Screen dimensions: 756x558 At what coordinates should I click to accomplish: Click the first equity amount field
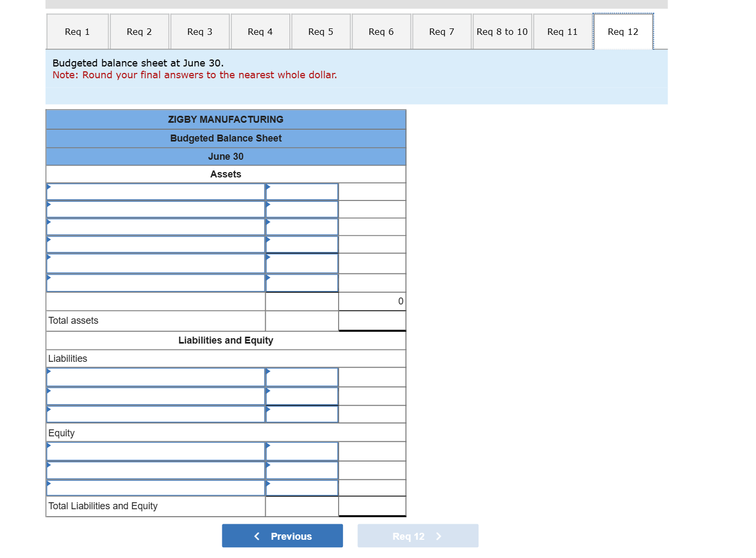click(x=302, y=451)
